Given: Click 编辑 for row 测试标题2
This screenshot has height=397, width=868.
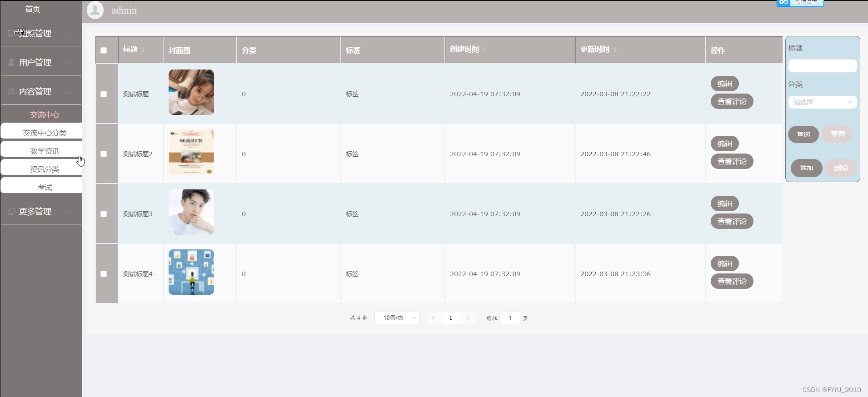Looking at the screenshot, I should coord(725,144).
